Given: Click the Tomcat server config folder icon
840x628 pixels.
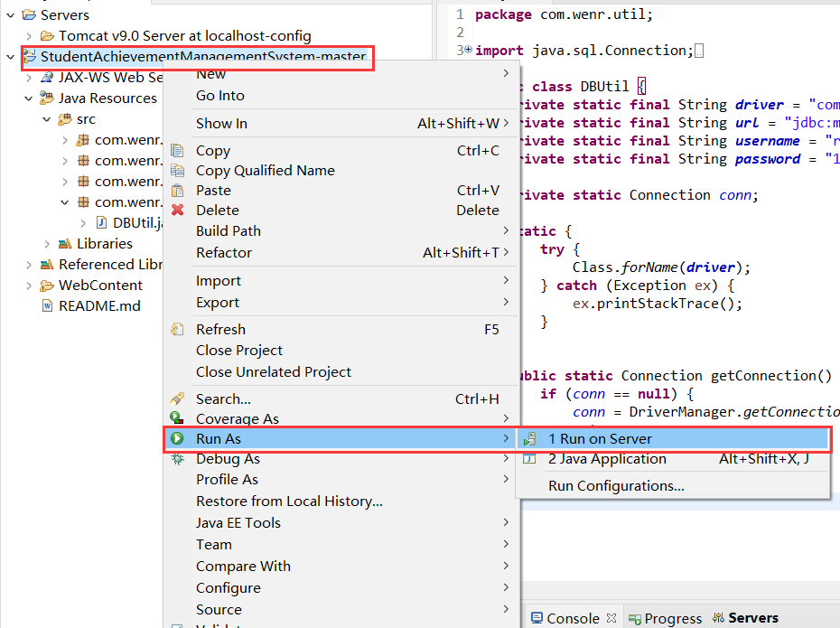Looking at the screenshot, I should (x=47, y=36).
